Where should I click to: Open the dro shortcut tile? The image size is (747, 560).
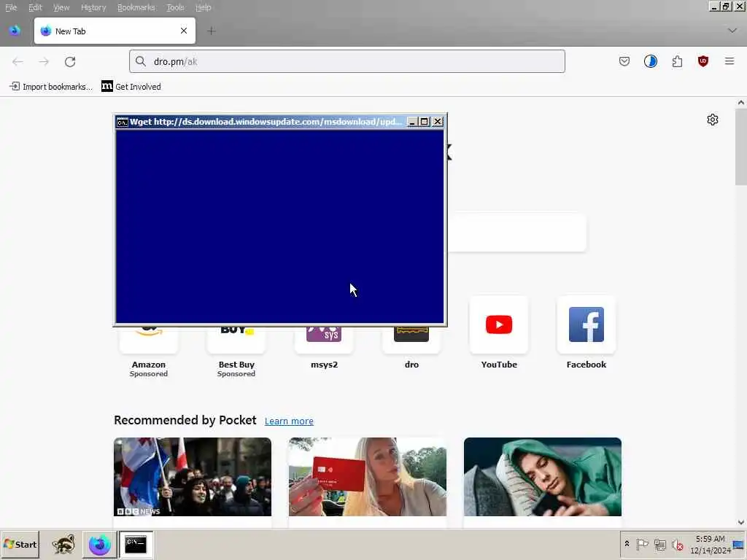point(411,348)
